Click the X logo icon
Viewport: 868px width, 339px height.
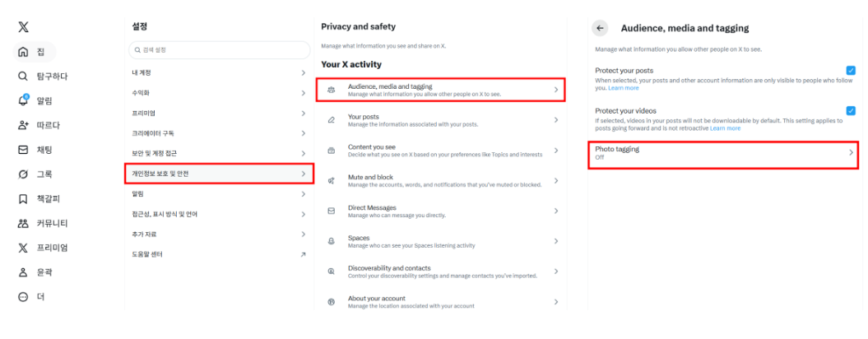[23, 27]
